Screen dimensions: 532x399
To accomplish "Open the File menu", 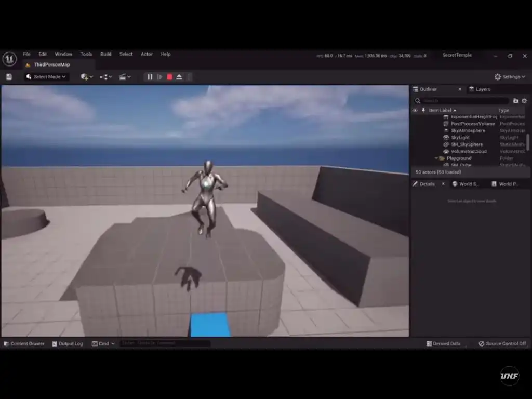I will [x=27, y=54].
